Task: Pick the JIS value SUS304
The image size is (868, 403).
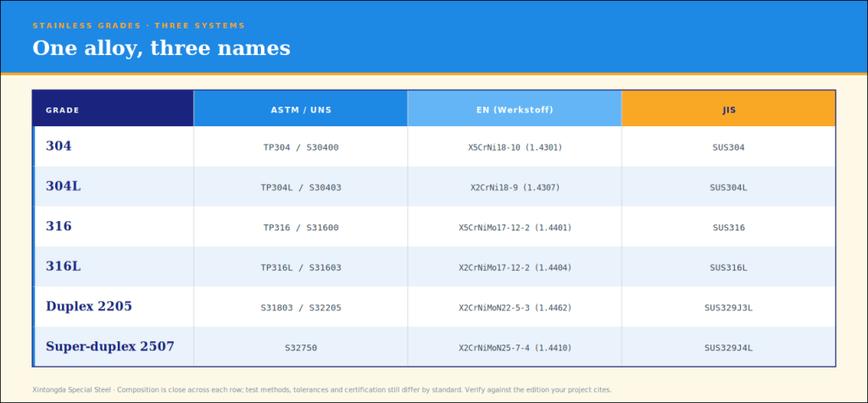Action: (x=728, y=147)
